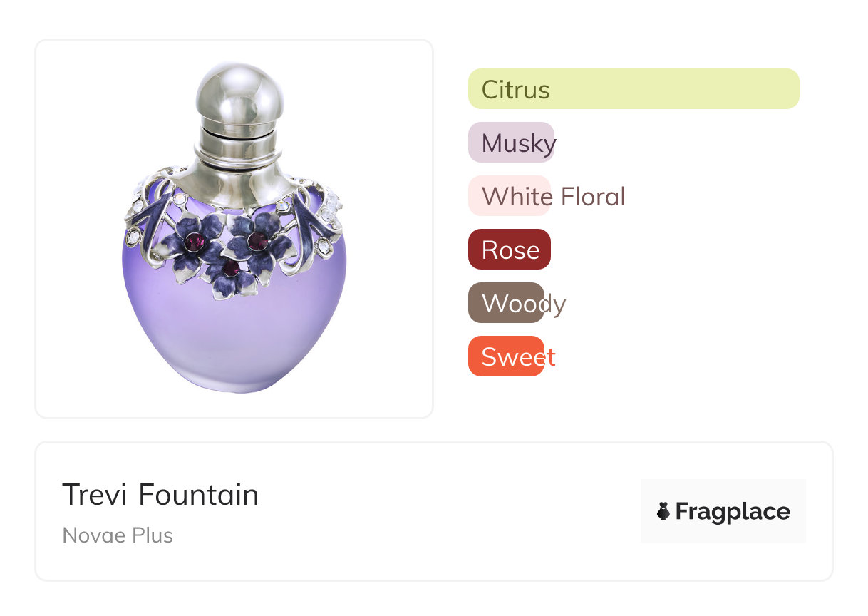This screenshot has height=616, width=868.
Task: Click the word "Plus" in brand name
Action: pyautogui.click(x=151, y=535)
